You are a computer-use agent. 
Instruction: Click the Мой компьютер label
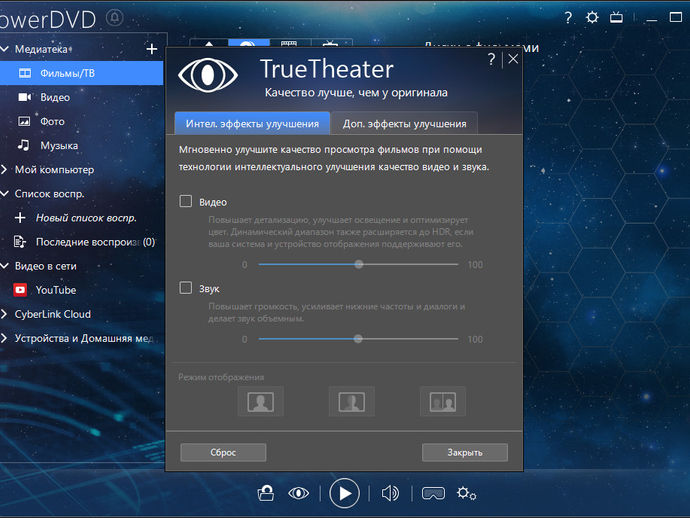[54, 169]
